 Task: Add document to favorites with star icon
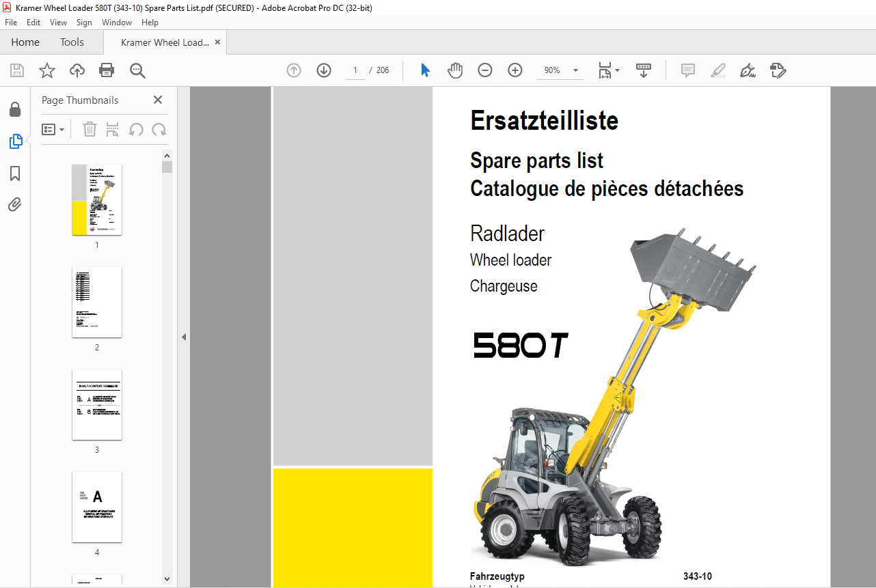pos(47,70)
